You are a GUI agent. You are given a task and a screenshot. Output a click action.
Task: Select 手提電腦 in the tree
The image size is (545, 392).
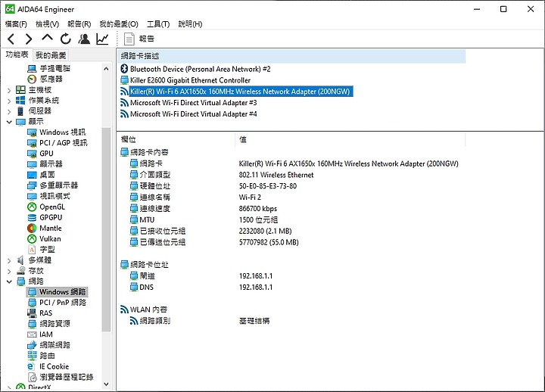click(x=55, y=68)
